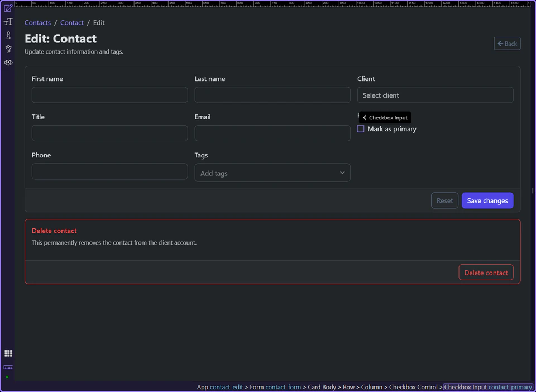Click inside the First name input field
Image resolution: width=536 pixels, height=392 pixels.
[109, 95]
